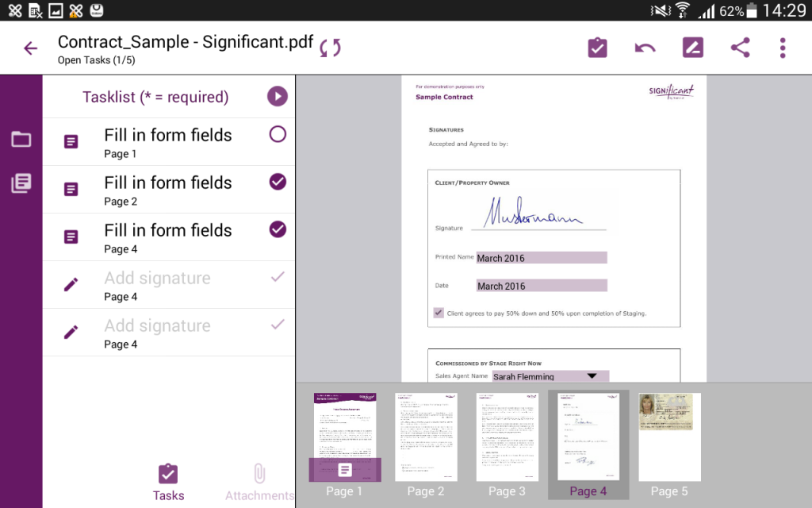Viewport: 812px width, 508px height.
Task: Select the first Fill in form fields task icon
Action: point(71,133)
